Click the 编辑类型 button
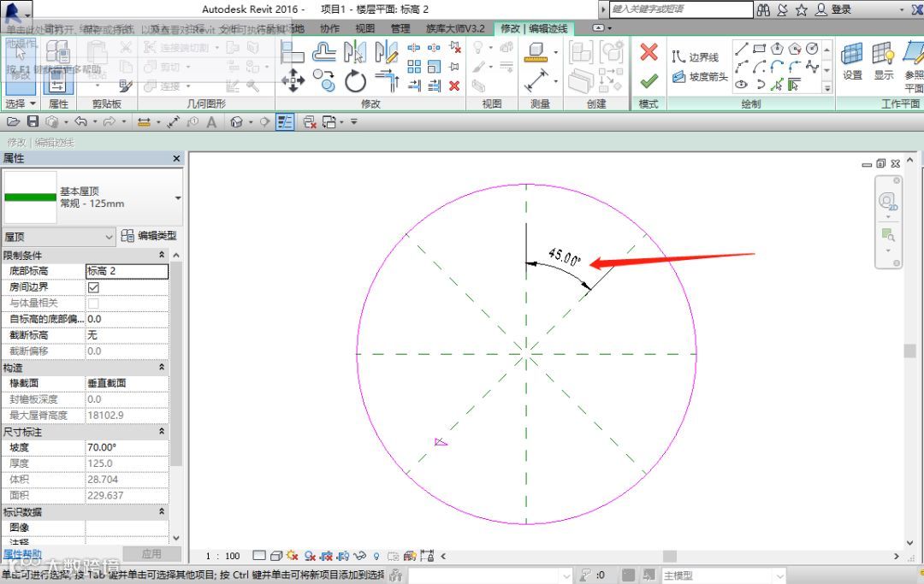 (149, 236)
